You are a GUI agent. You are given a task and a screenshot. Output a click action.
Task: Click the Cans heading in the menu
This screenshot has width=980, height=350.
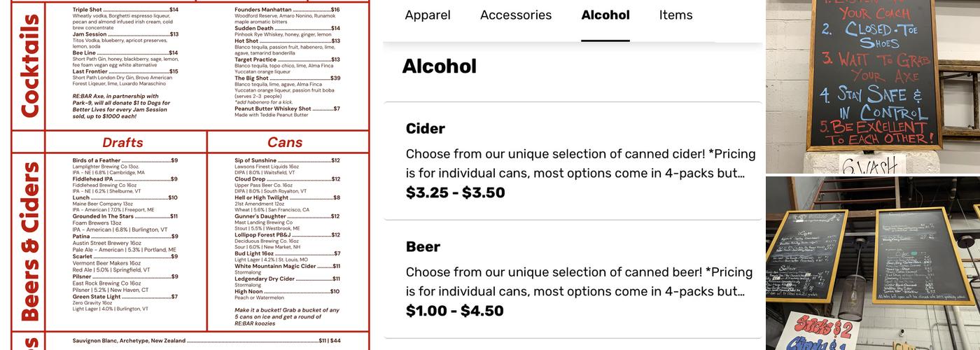[x=285, y=143]
